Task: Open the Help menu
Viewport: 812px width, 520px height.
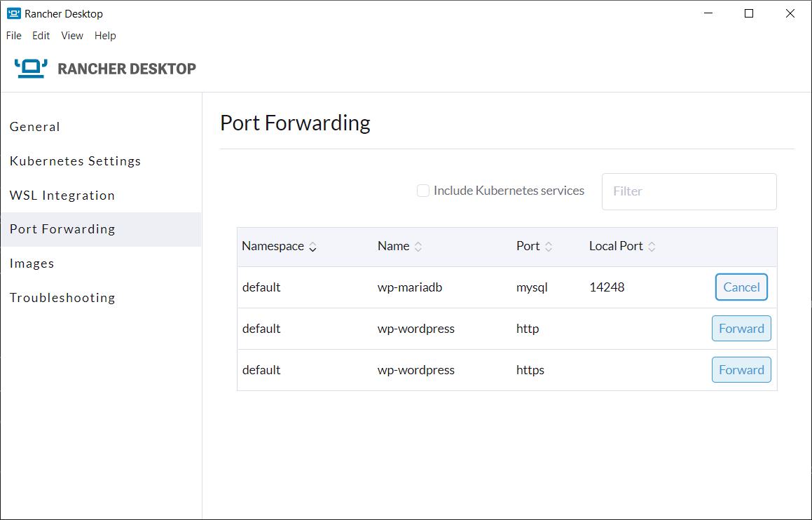Action: point(105,36)
